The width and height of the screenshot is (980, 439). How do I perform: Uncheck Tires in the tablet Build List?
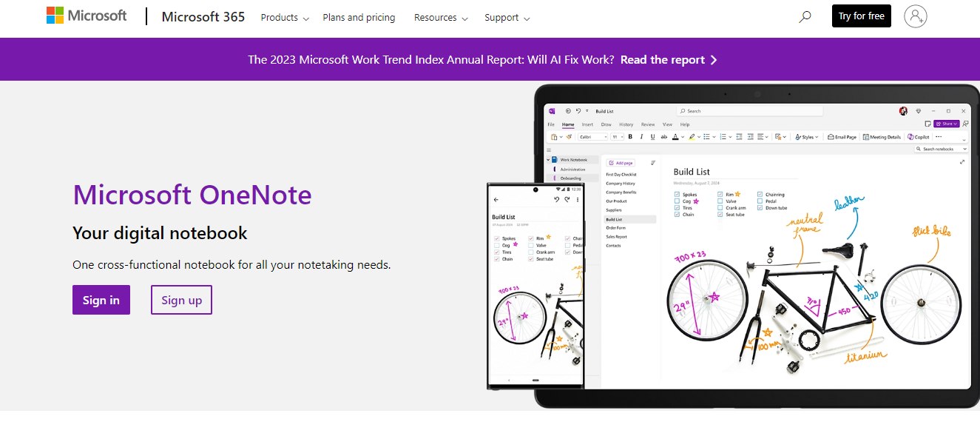coord(677,208)
